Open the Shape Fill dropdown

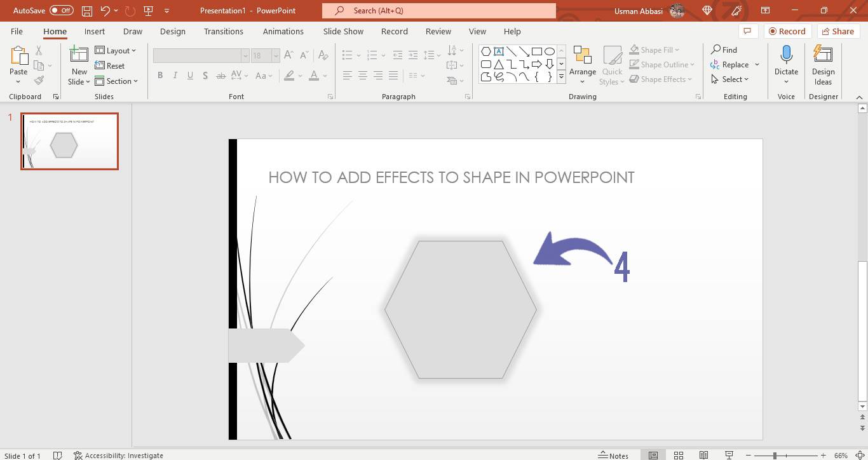point(654,50)
